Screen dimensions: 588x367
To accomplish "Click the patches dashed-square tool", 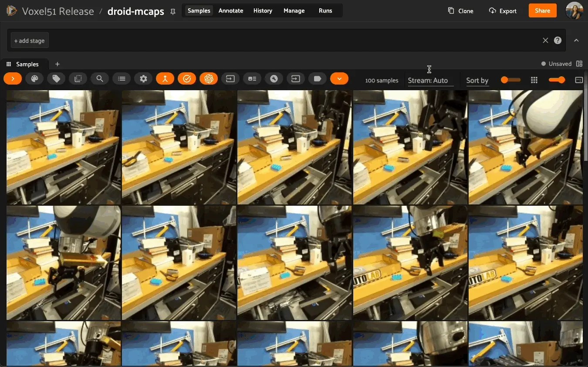I will click(x=78, y=79).
